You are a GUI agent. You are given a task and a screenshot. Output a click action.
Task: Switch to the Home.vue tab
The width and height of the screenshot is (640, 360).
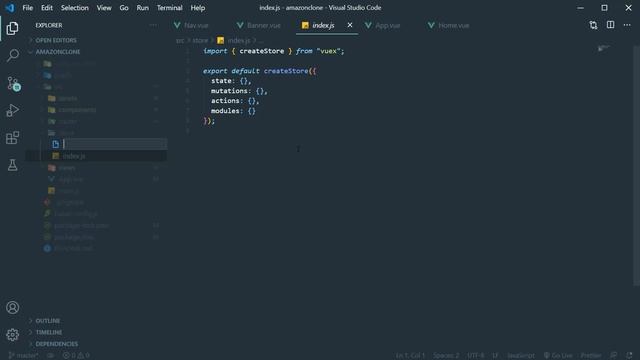453,25
